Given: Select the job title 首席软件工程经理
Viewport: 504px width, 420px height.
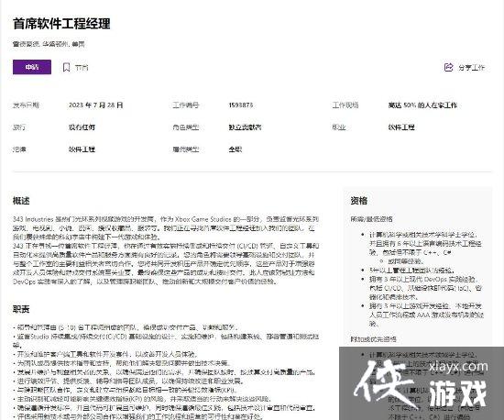Looking at the screenshot, I should tap(61, 24).
